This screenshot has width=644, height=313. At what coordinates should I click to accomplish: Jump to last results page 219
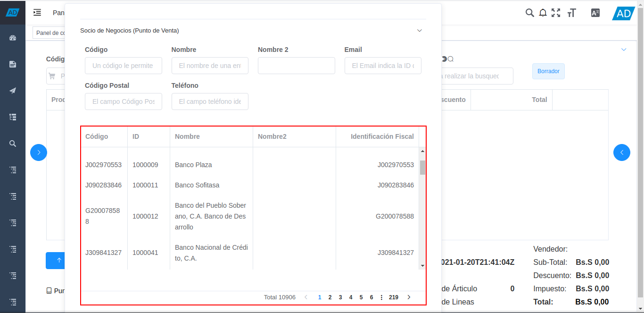click(394, 297)
